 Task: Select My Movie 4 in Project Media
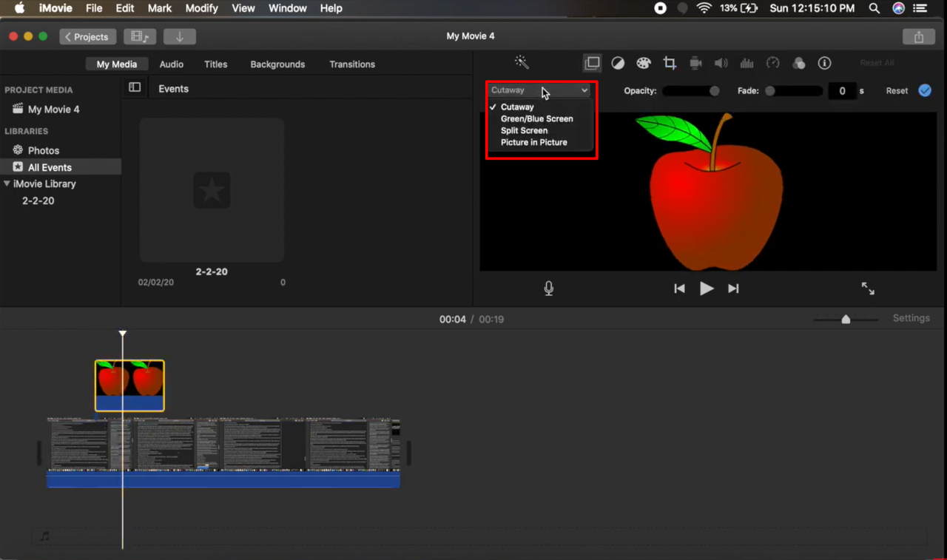coord(53,109)
